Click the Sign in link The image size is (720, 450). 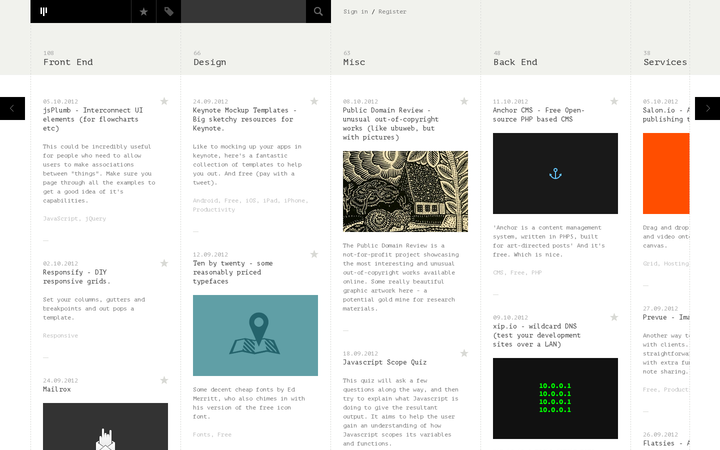355,11
